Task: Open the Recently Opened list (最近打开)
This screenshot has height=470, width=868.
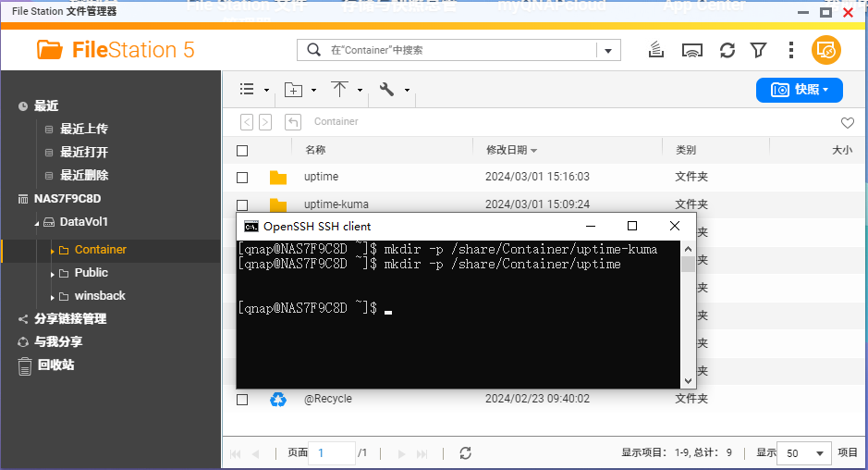Action: 83,153
